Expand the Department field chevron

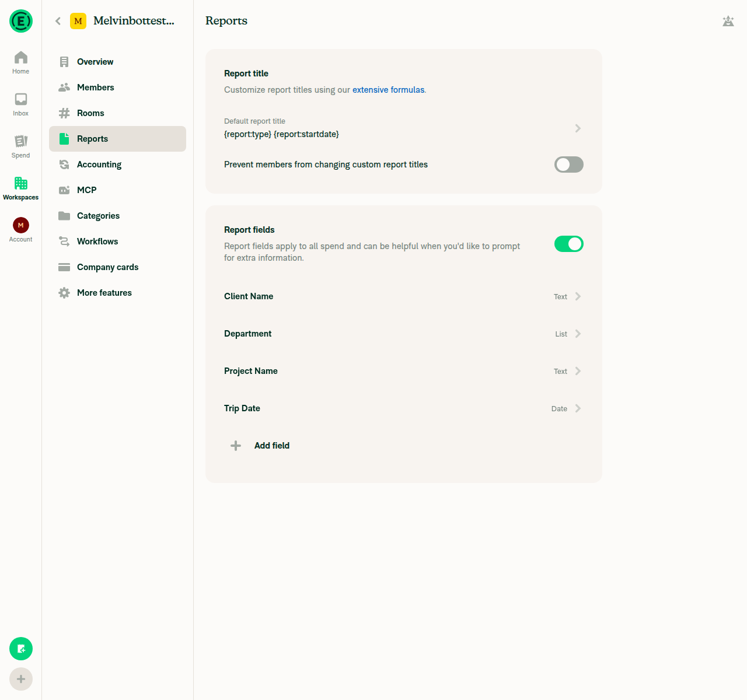578,334
